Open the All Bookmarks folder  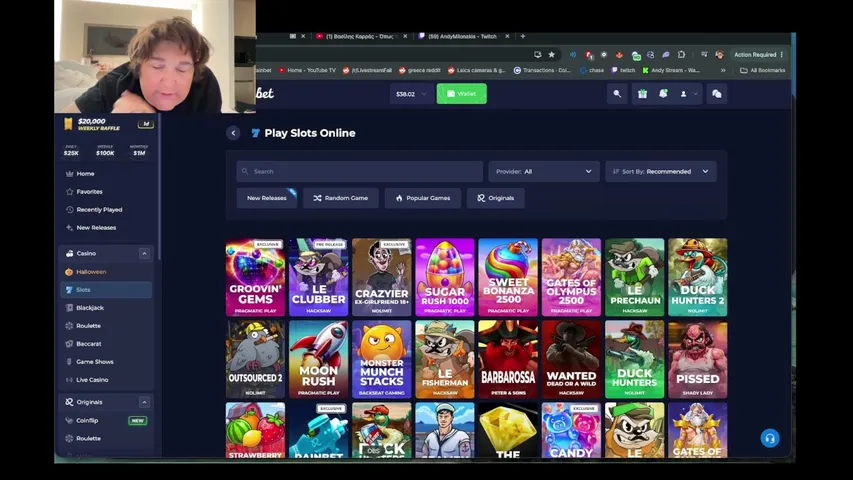pyautogui.click(x=763, y=70)
